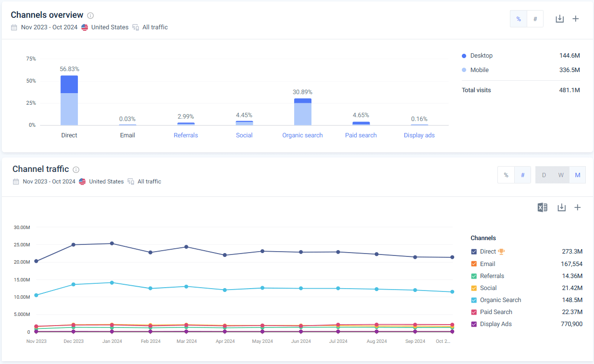Open the Organic search channel link
This screenshot has width=594, height=364.
(x=302, y=135)
